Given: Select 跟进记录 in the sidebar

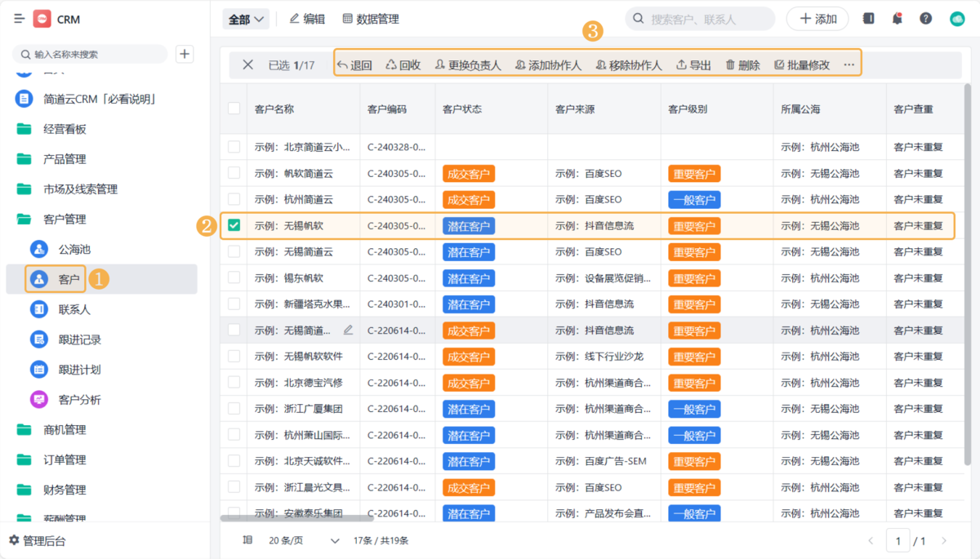Looking at the screenshot, I should pyautogui.click(x=79, y=339).
